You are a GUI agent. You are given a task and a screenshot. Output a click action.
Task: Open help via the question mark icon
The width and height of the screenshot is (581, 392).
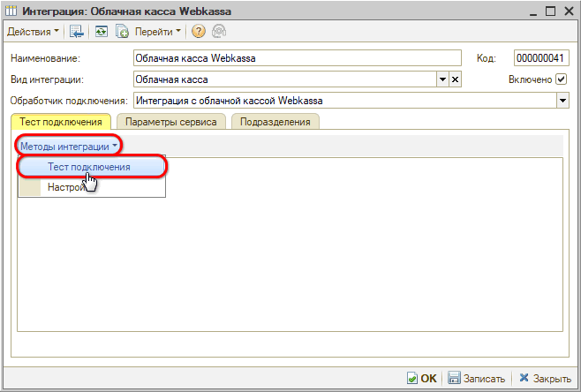pos(198,32)
